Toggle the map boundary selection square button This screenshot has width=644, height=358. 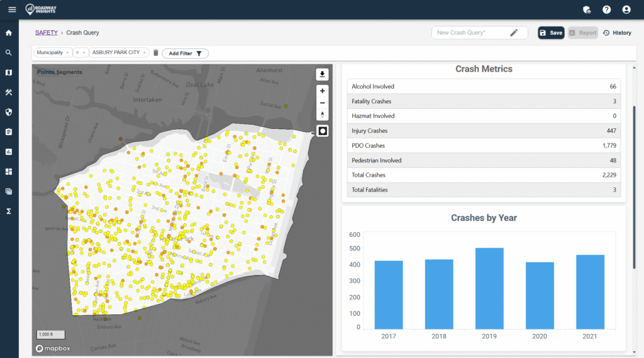[x=323, y=131]
